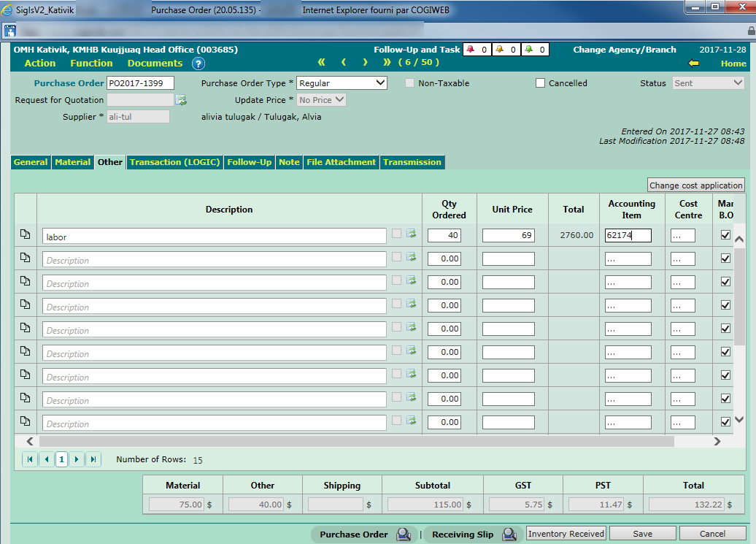Go to the first record with double-left arrow
Screen dimensions: 756x544
coord(321,62)
